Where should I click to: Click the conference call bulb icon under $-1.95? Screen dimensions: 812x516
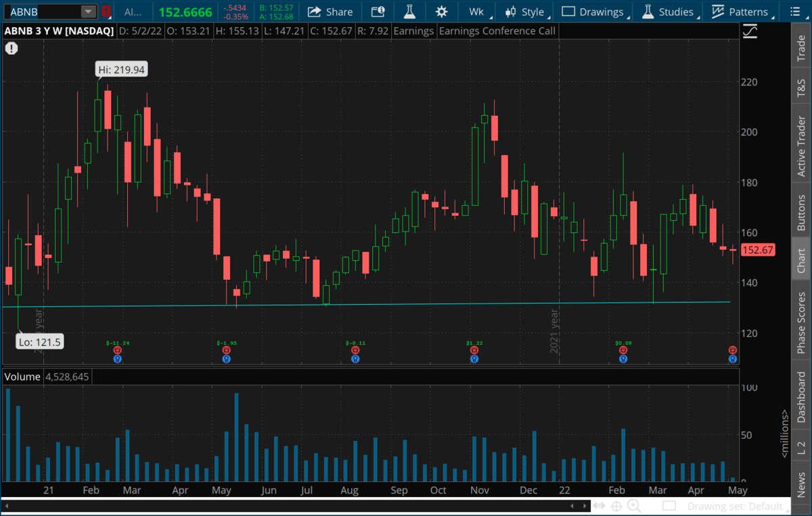tap(227, 359)
